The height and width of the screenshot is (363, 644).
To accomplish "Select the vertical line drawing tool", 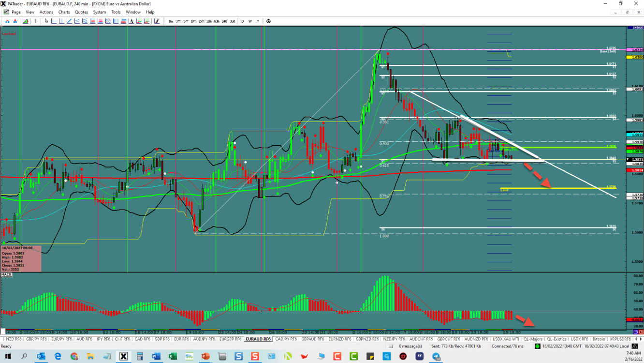I will (62, 21).
